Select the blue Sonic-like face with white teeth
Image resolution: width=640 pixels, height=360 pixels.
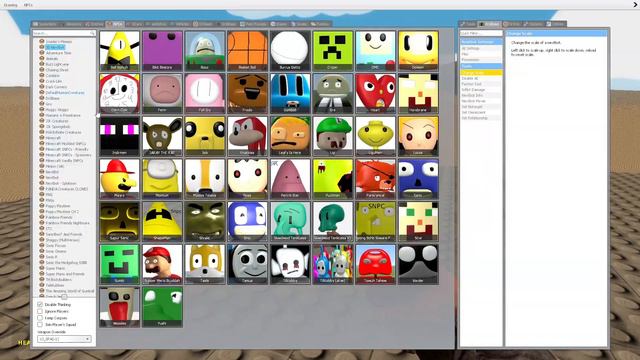click(247, 221)
